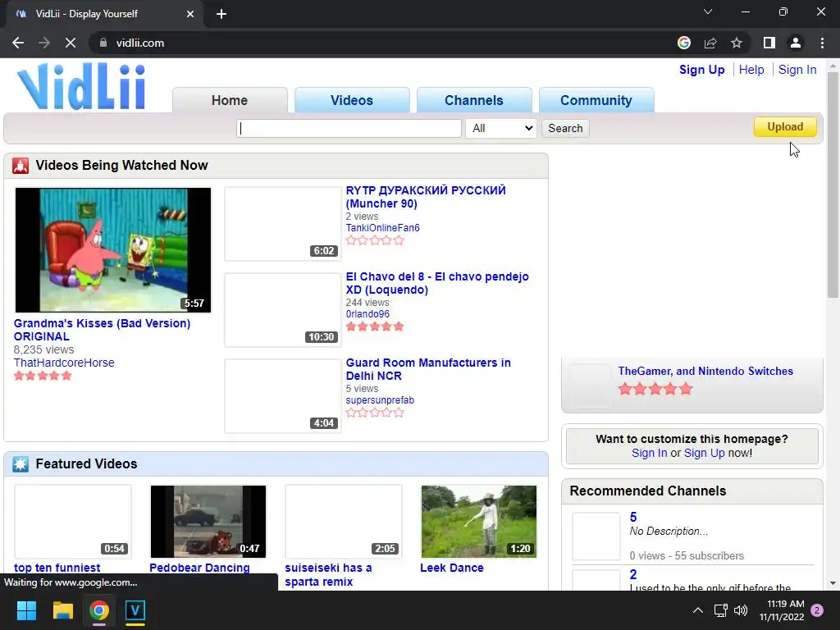Open recommended channel 2
Viewport: 840px width, 630px height.
(633, 574)
